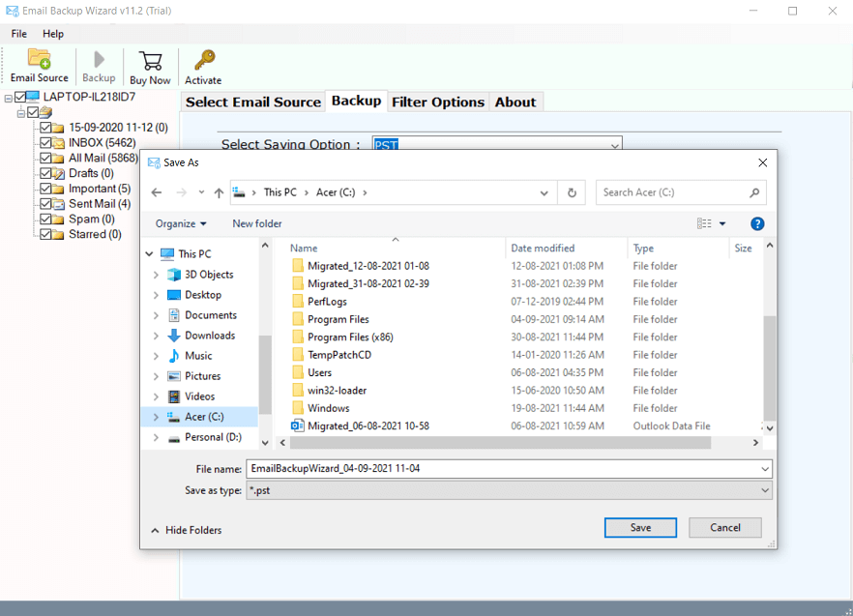
Task: Change the view layout icon
Action: [x=704, y=223]
